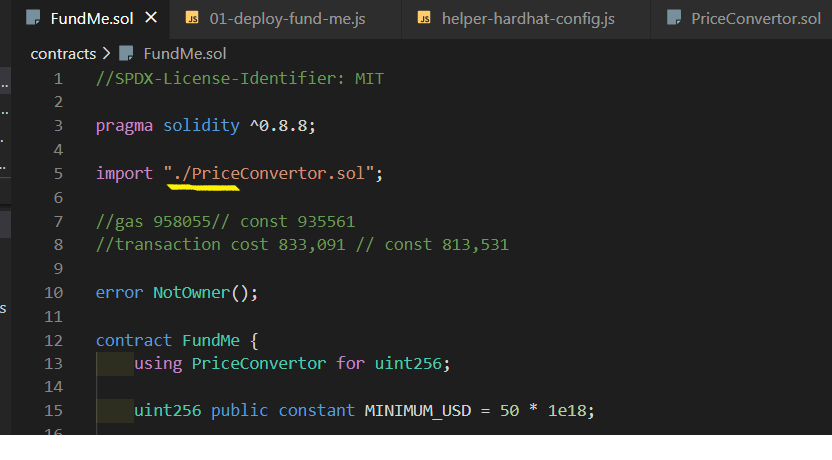Open the helper-hardhat-config.js tab
The width and height of the screenshot is (832, 460).
pos(528,19)
